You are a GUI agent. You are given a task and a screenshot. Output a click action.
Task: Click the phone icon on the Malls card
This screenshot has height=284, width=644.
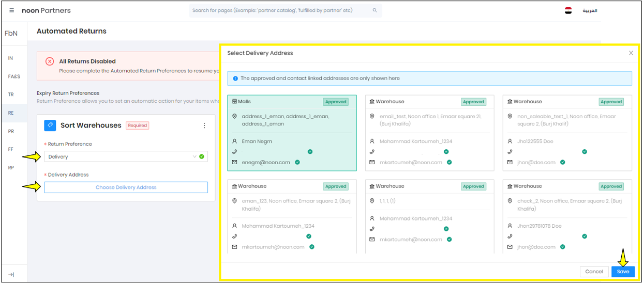point(234,152)
